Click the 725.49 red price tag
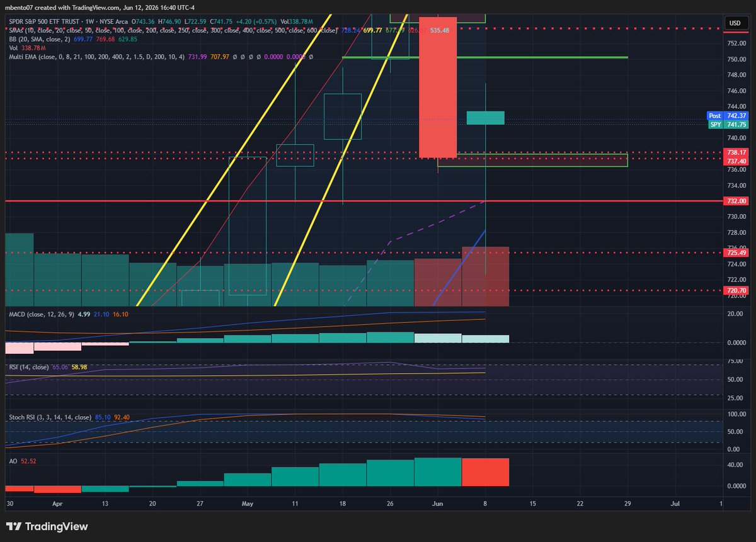Image resolution: width=756 pixels, height=542 pixels. pyautogui.click(x=736, y=252)
